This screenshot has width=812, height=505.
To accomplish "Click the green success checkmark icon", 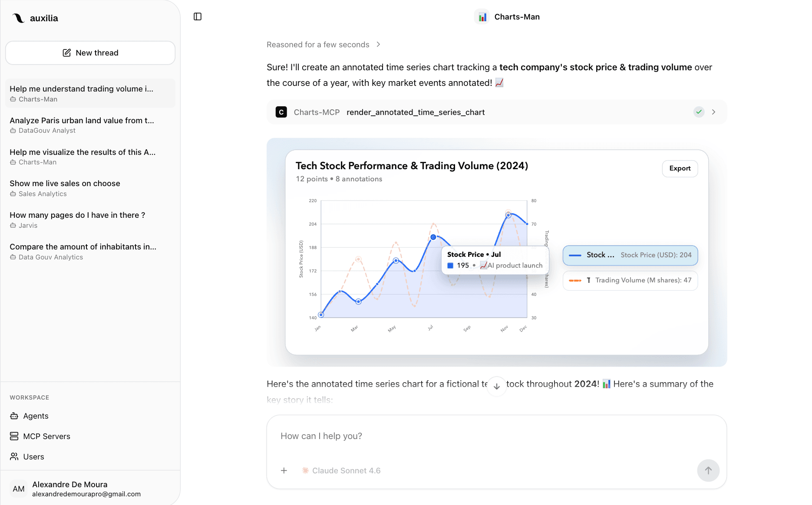I will (x=699, y=112).
